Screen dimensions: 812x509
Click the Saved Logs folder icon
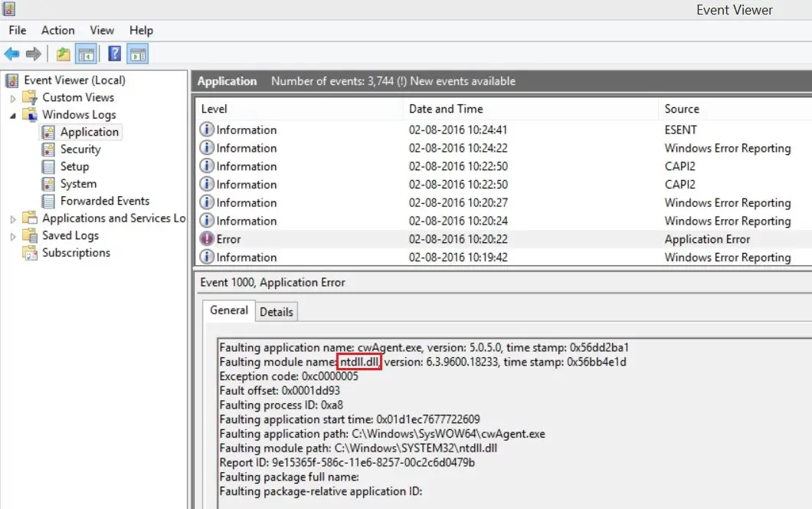(31, 235)
